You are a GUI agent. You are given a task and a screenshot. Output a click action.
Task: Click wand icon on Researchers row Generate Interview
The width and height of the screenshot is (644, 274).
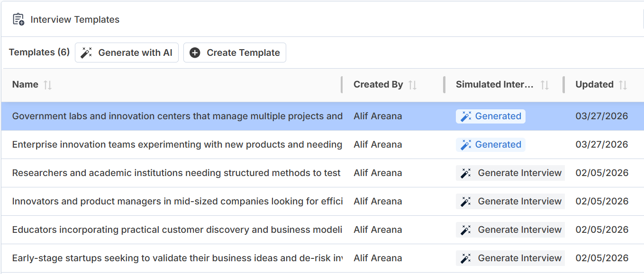[466, 173]
